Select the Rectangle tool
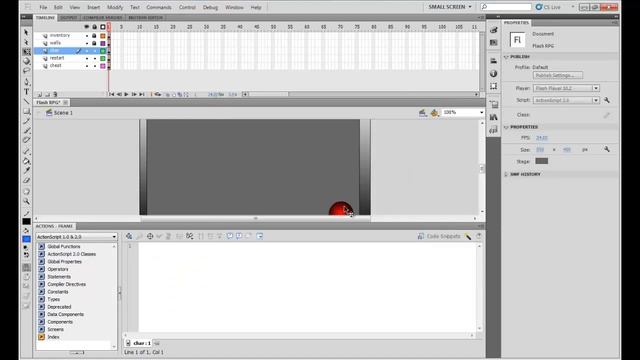 click(27, 111)
